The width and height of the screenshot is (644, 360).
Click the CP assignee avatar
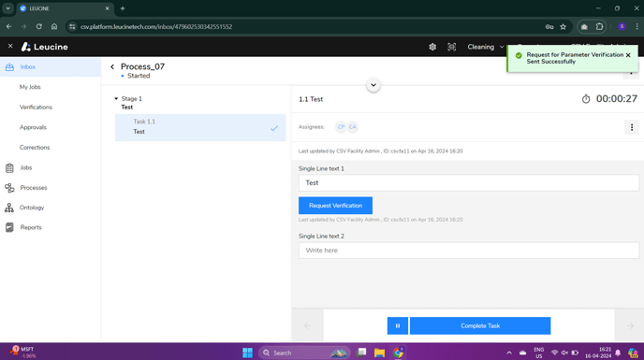341,127
